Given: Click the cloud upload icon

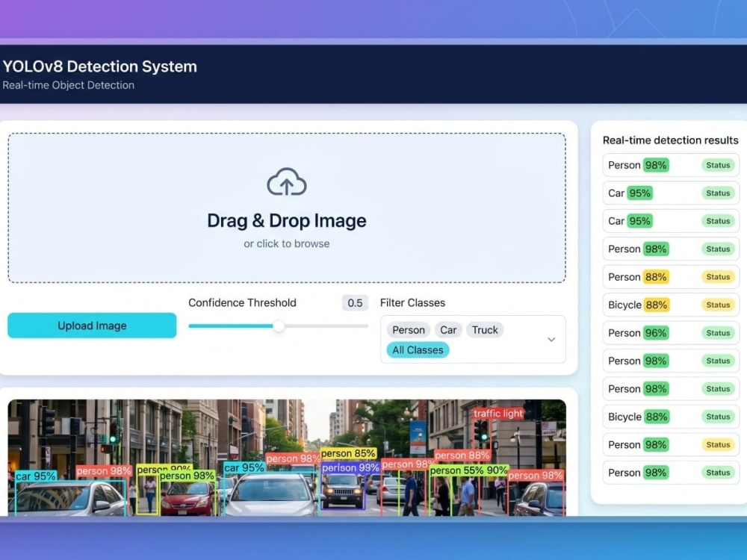Looking at the screenshot, I should click(286, 181).
